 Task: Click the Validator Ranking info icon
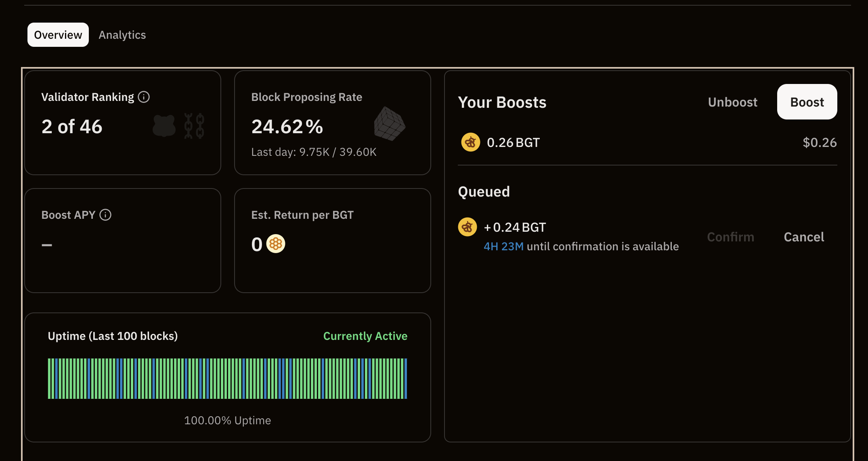click(144, 97)
